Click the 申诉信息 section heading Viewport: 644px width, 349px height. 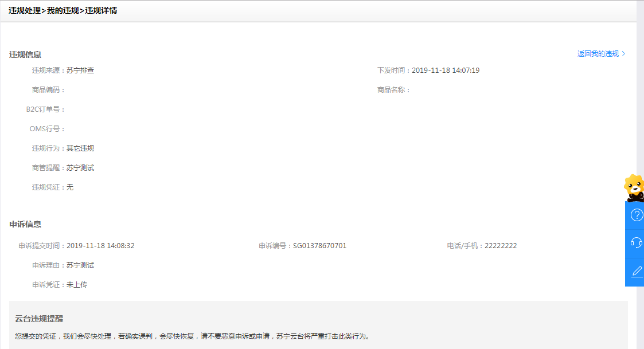pyautogui.click(x=25, y=224)
